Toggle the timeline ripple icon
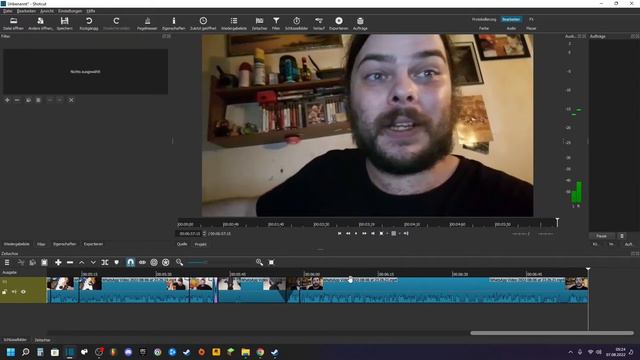 coord(154,262)
